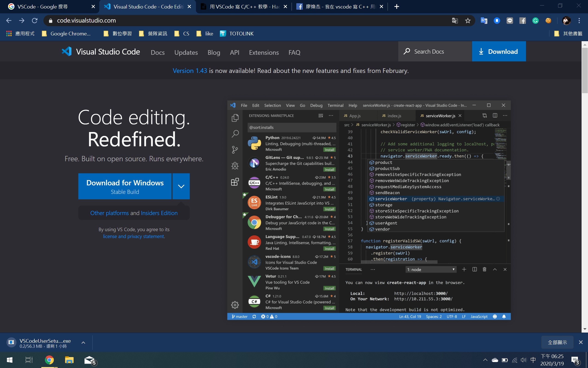Click Download for Windows Stable Build
This screenshot has width=588, height=368.
pos(125,187)
